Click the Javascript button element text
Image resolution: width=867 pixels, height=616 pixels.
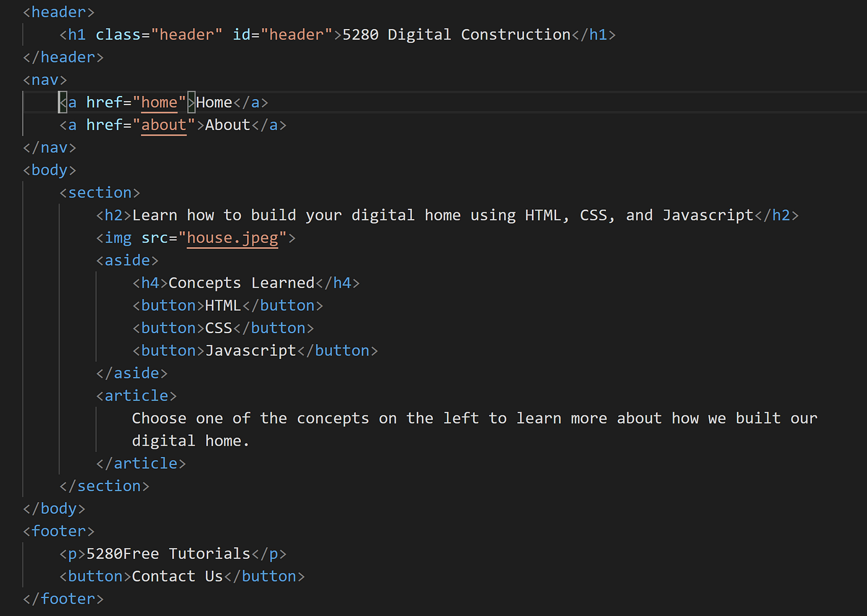pyautogui.click(x=250, y=350)
